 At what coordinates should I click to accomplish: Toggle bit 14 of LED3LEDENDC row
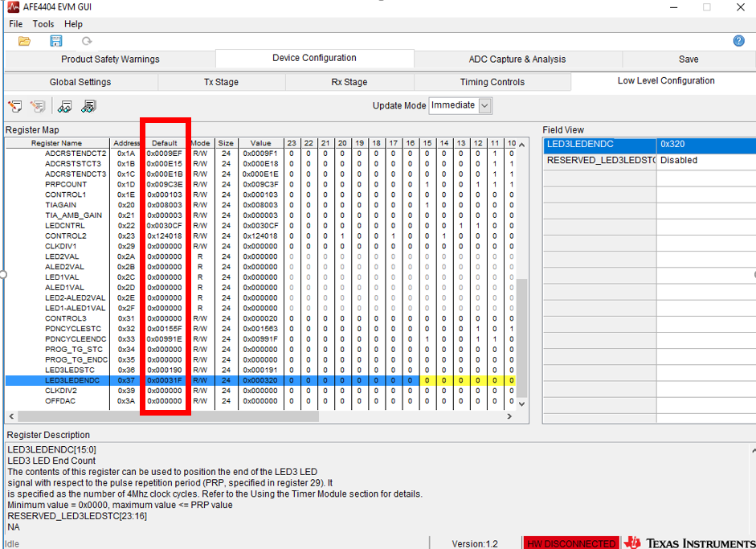click(x=444, y=381)
